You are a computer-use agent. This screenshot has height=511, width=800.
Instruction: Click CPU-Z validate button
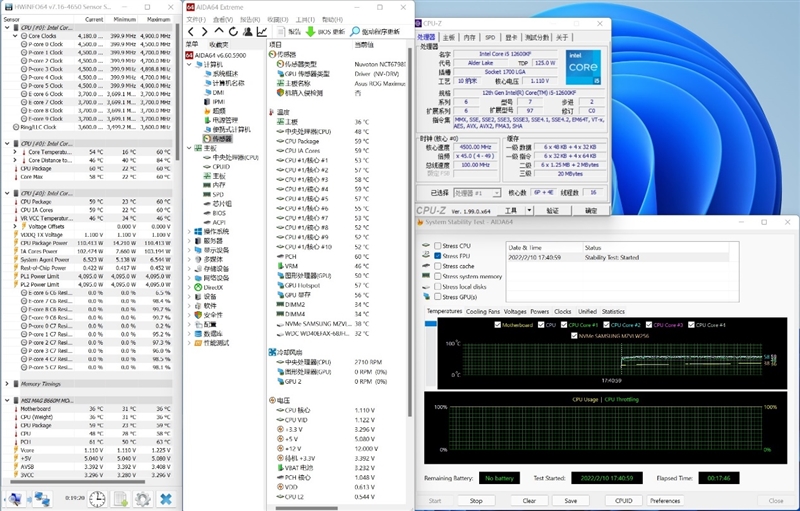[553, 210]
